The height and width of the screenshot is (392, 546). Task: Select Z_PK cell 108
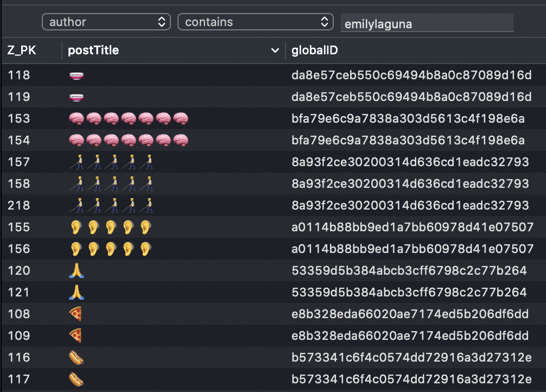[19, 314]
